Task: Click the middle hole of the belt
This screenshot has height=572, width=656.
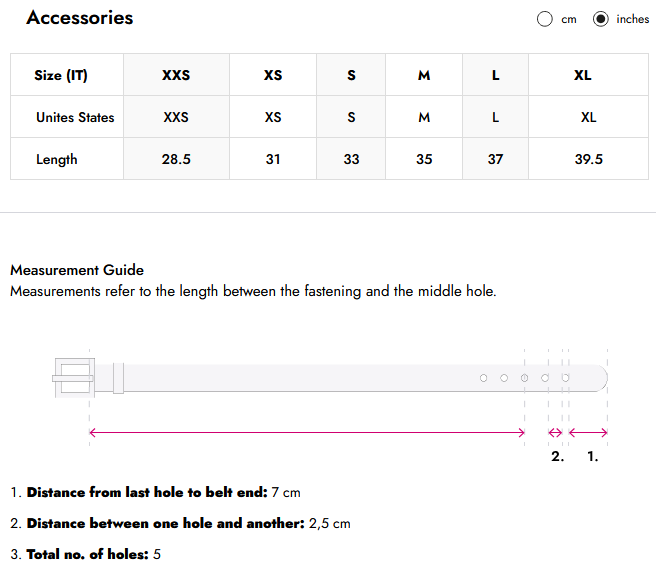Action: [524, 378]
